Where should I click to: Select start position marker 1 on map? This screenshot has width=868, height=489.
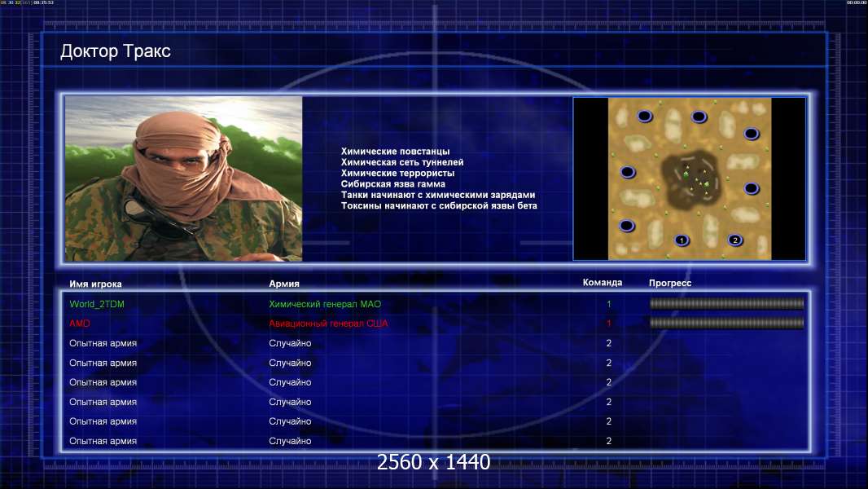coord(682,240)
